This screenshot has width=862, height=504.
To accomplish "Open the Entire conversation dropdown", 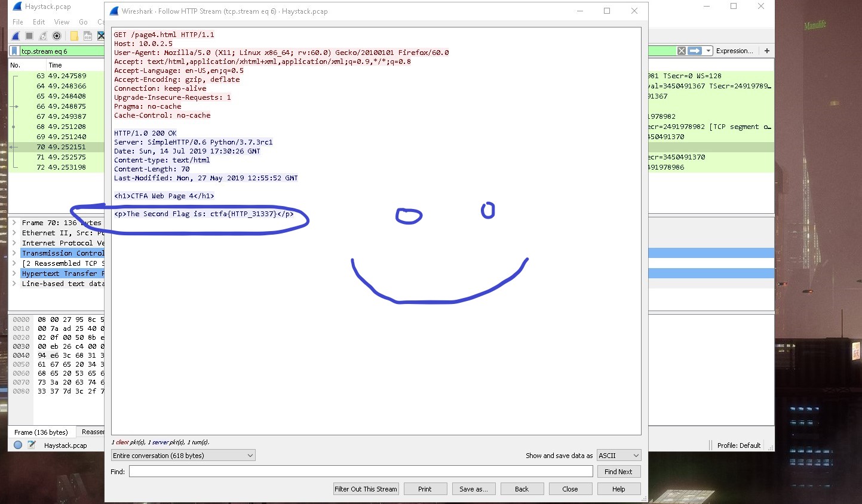I will pos(183,455).
